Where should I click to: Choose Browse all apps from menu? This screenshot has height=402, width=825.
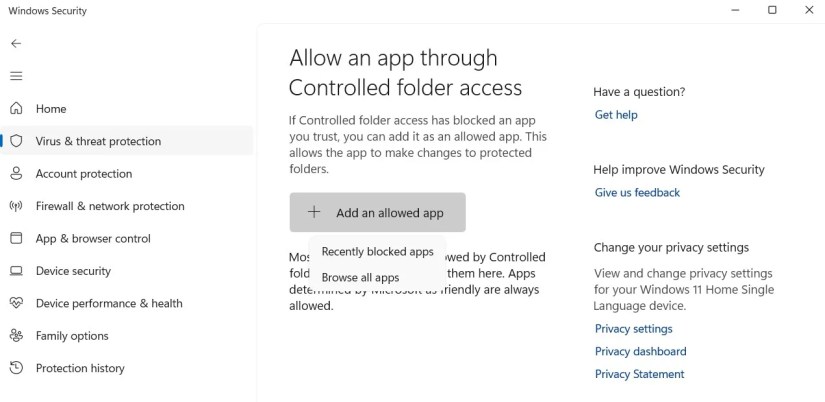tap(360, 277)
